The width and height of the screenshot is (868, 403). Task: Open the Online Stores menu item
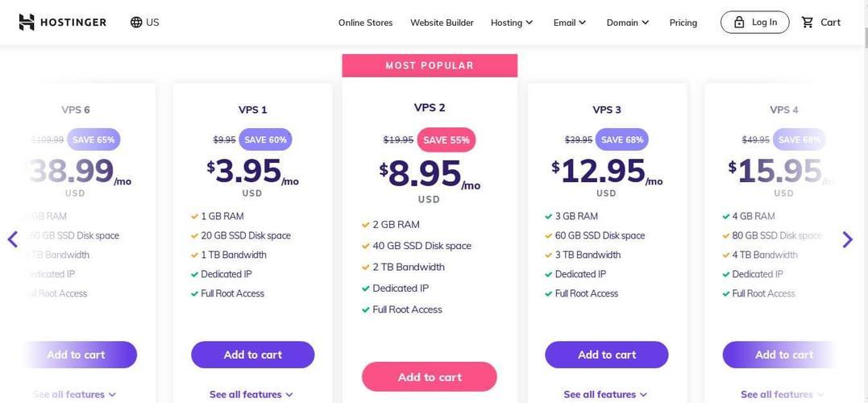click(x=365, y=23)
